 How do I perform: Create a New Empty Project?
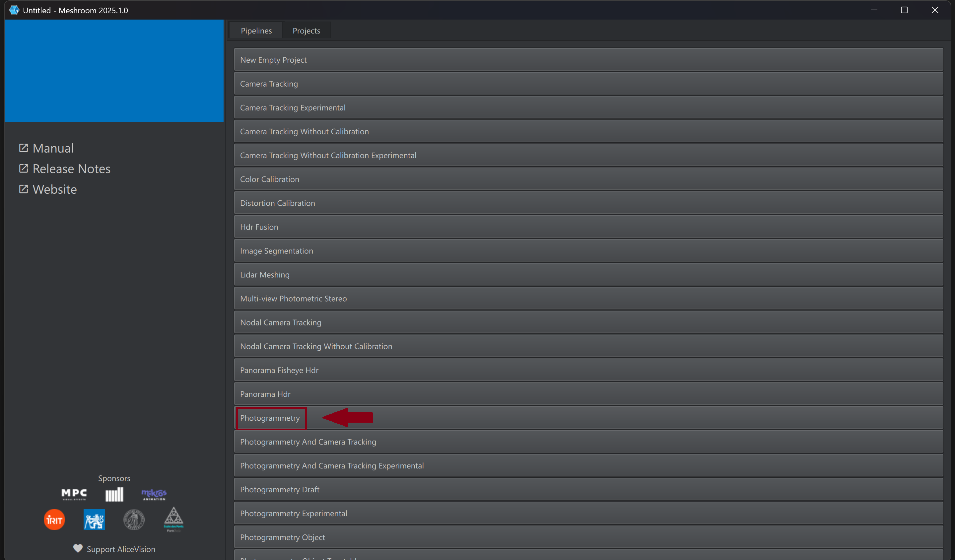pos(588,59)
